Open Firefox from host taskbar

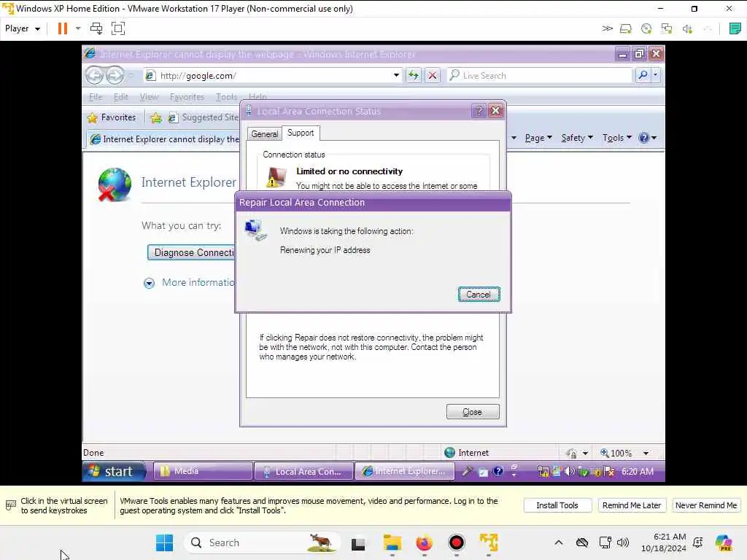tap(424, 542)
